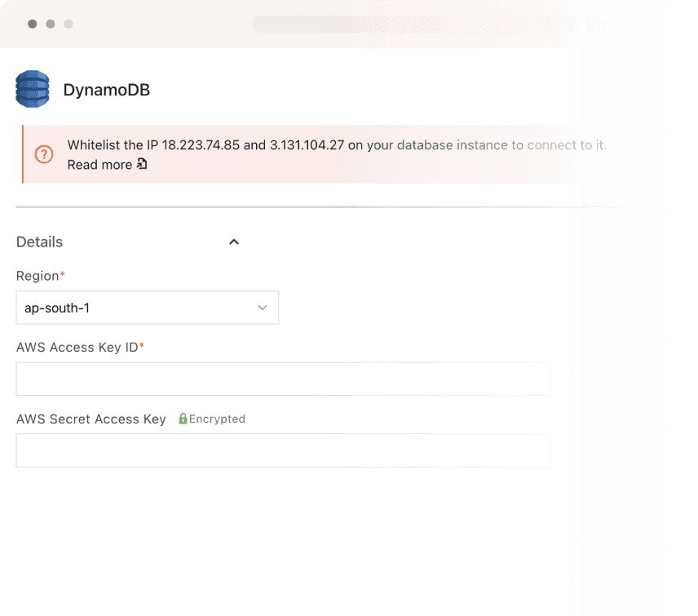Click the orange question mark help icon
Viewport: 698px width, 616px height.
coord(44,154)
